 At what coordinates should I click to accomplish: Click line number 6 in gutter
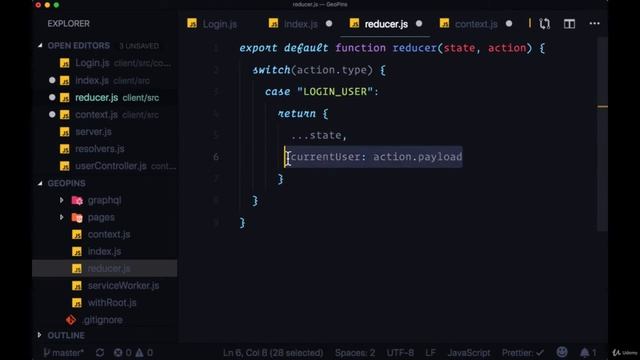pos(216,157)
